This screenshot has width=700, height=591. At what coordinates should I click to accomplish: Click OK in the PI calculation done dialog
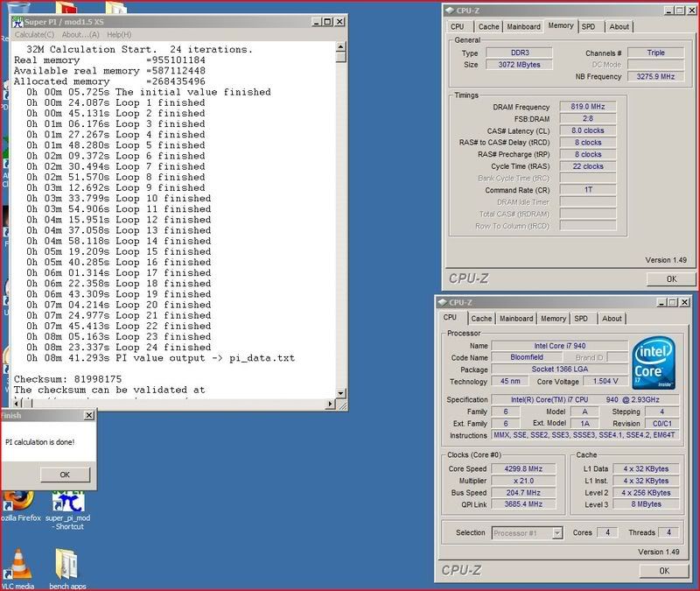tap(65, 475)
